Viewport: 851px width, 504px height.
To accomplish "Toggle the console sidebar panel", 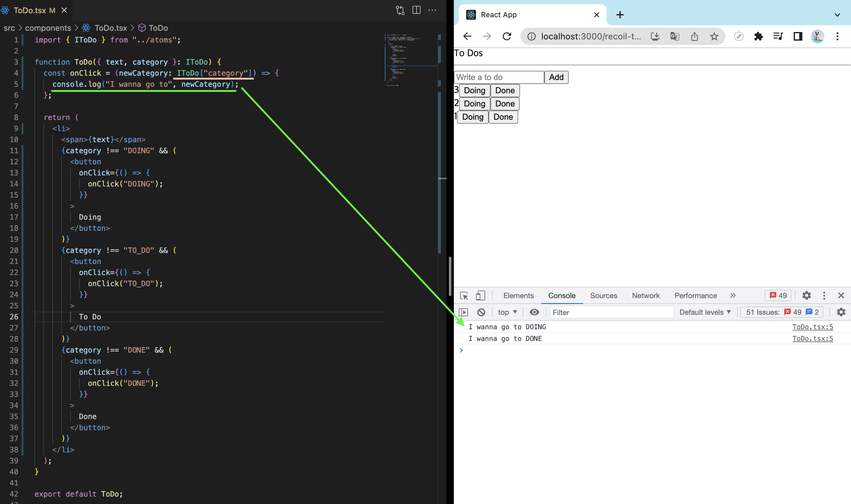I will coord(463,312).
